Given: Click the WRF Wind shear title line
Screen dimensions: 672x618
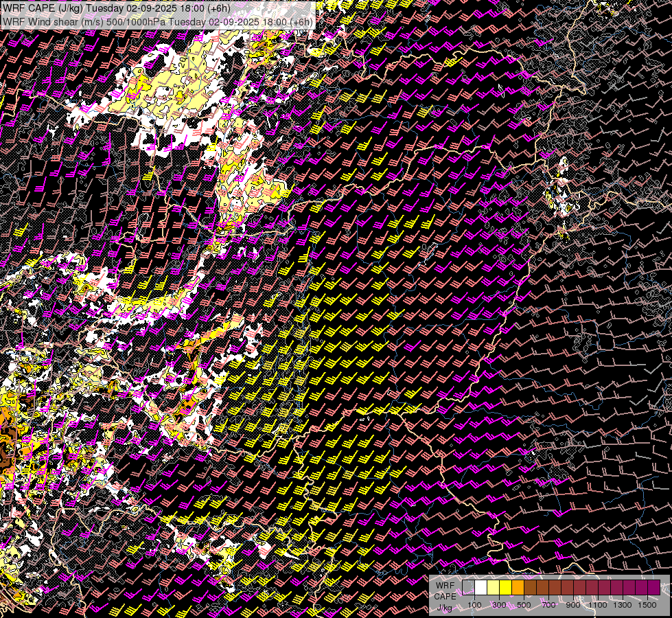Looking at the screenshot, I should tap(158, 22).
